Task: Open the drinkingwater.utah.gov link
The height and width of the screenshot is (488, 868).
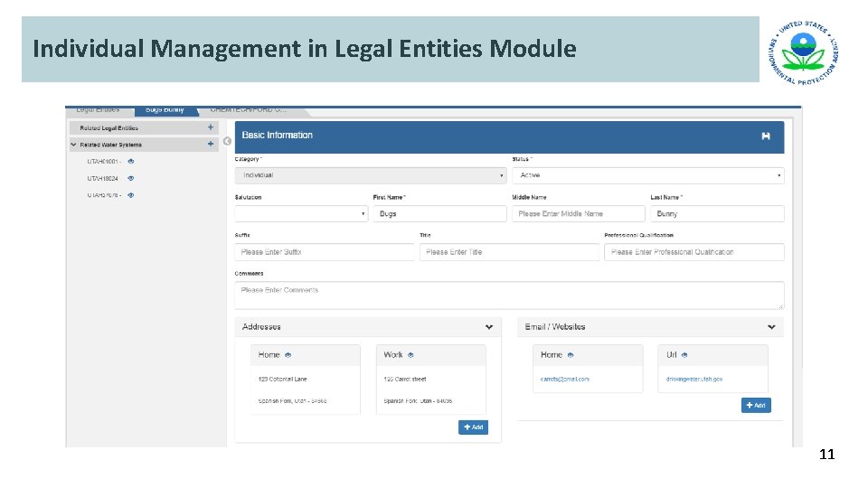Action: pyautogui.click(x=694, y=379)
